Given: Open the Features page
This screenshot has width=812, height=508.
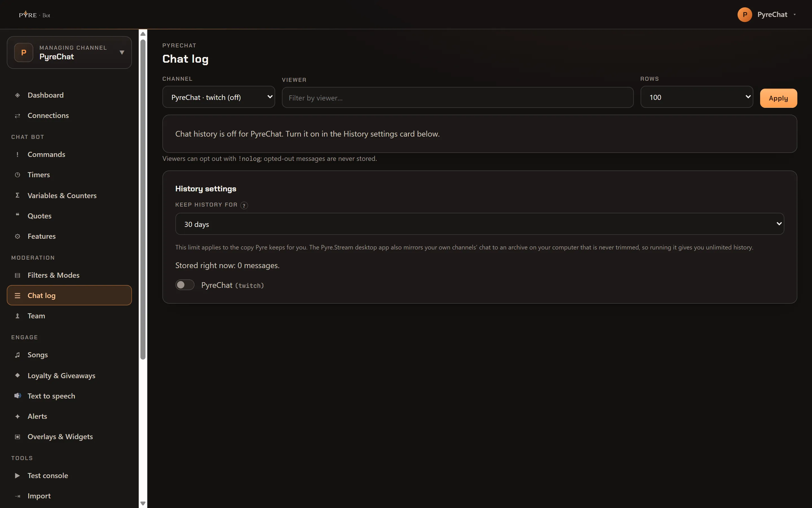Looking at the screenshot, I should [x=69, y=236].
